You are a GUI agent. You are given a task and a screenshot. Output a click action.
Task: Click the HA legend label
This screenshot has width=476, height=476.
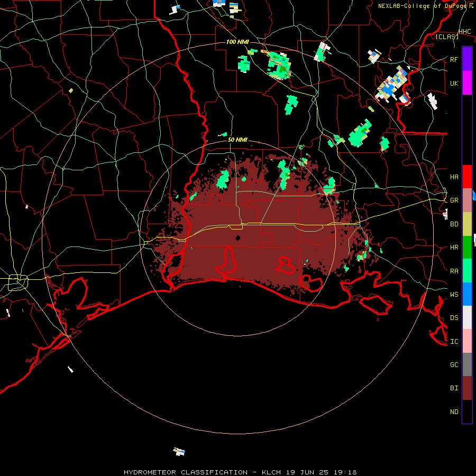click(454, 177)
